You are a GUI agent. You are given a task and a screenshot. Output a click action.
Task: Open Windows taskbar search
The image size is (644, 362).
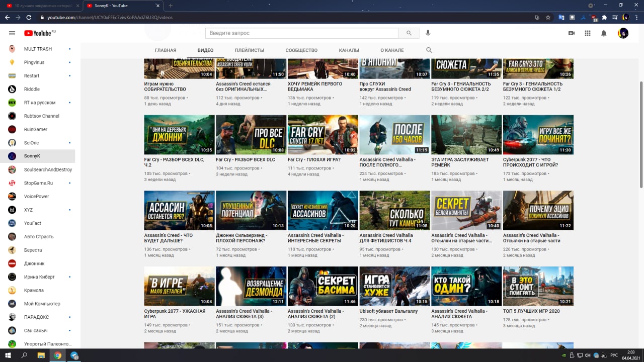point(24,355)
